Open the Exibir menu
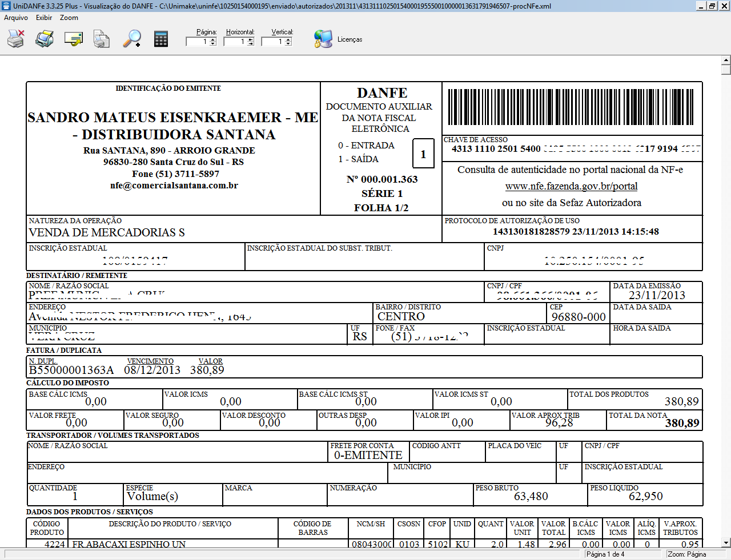Viewport: 731px width, 560px height. point(44,18)
